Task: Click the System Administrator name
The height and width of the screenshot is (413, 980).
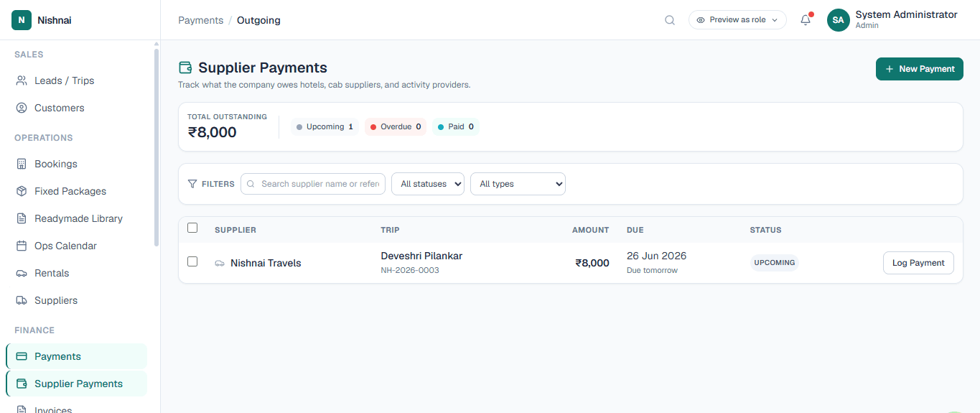Action: tap(906, 14)
